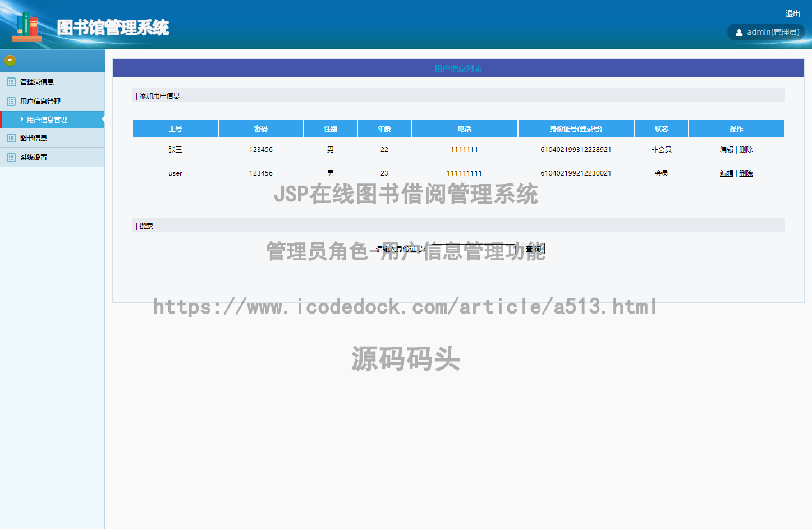Click the 用户信息管理 sidebar grid icon
Screen dimensions: 812x529
coord(11,101)
